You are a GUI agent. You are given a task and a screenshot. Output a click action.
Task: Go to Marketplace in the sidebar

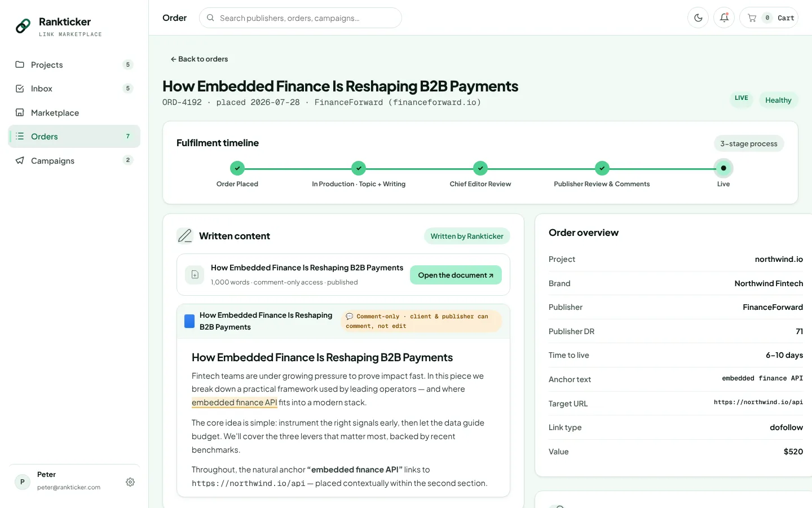click(x=74, y=113)
